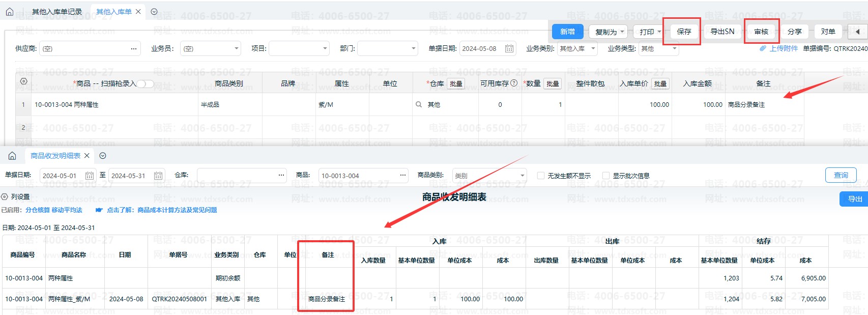The width and height of the screenshot is (868, 315).
Task: Open the 商品成本计算方法及常见问题 link
Action: click(x=177, y=210)
